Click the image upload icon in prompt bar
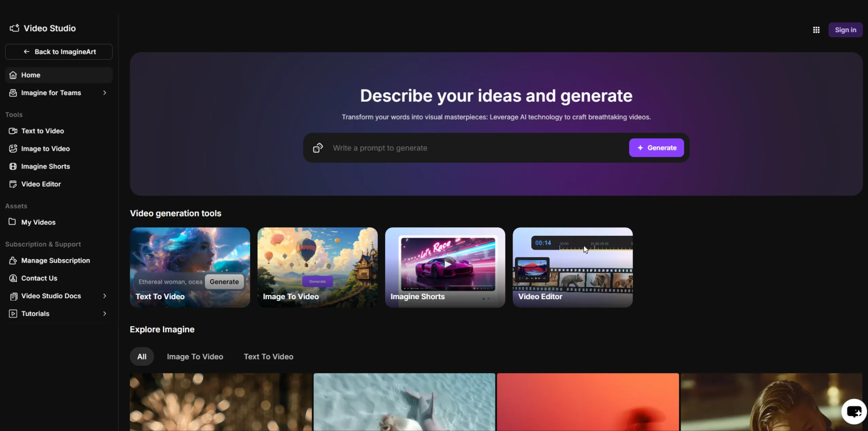This screenshot has width=868, height=431. [x=318, y=148]
